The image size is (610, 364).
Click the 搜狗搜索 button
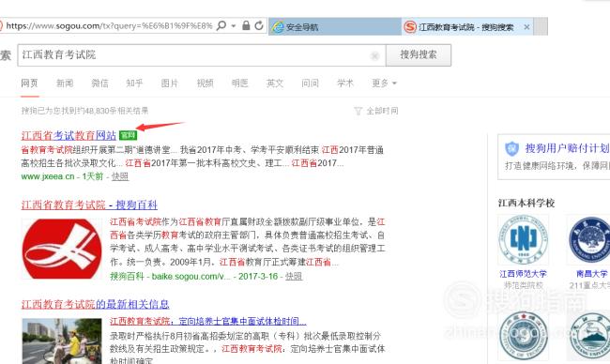tap(419, 54)
